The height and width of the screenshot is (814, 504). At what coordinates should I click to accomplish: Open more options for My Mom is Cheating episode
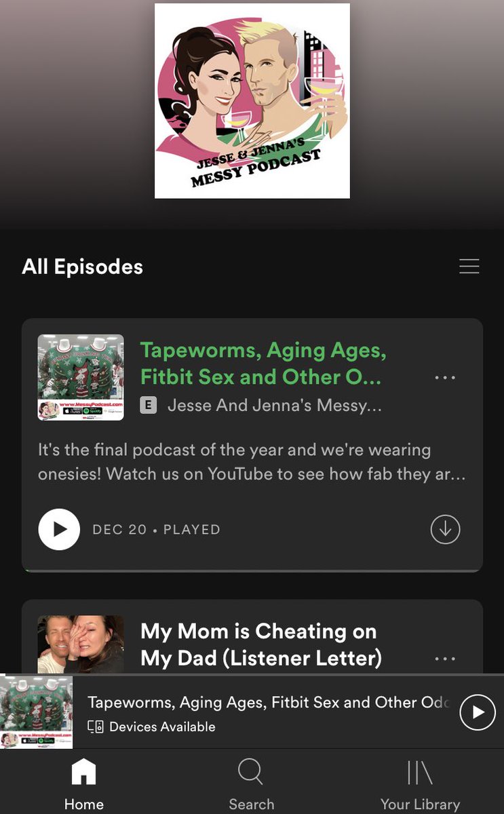(x=445, y=659)
